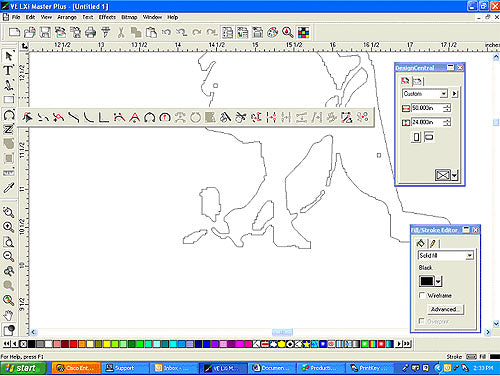Screen dimensions: 500x376
Task: Select the hand pan tool
Action: 8,314
